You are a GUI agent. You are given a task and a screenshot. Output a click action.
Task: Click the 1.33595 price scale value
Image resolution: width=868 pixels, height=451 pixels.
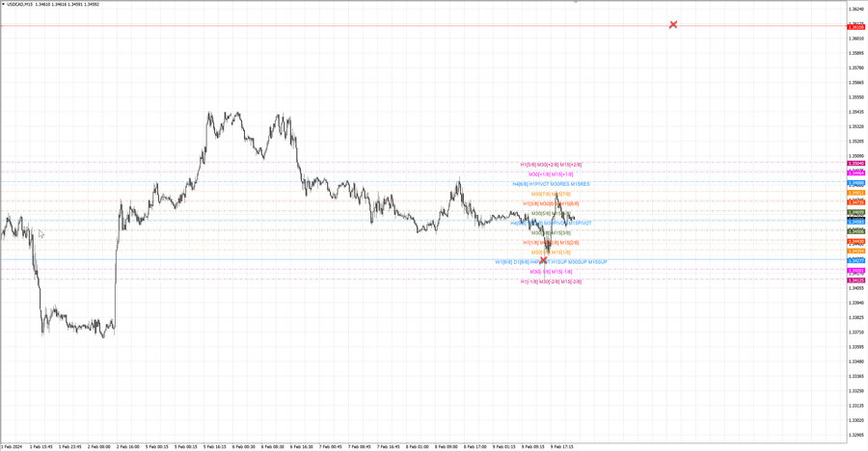[x=855, y=346]
